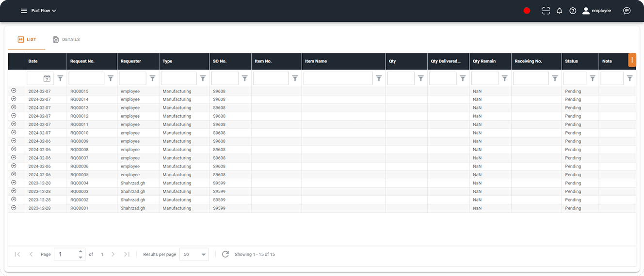644x276 pixels.
Task: Focus the Type filter input
Action: (x=179, y=78)
